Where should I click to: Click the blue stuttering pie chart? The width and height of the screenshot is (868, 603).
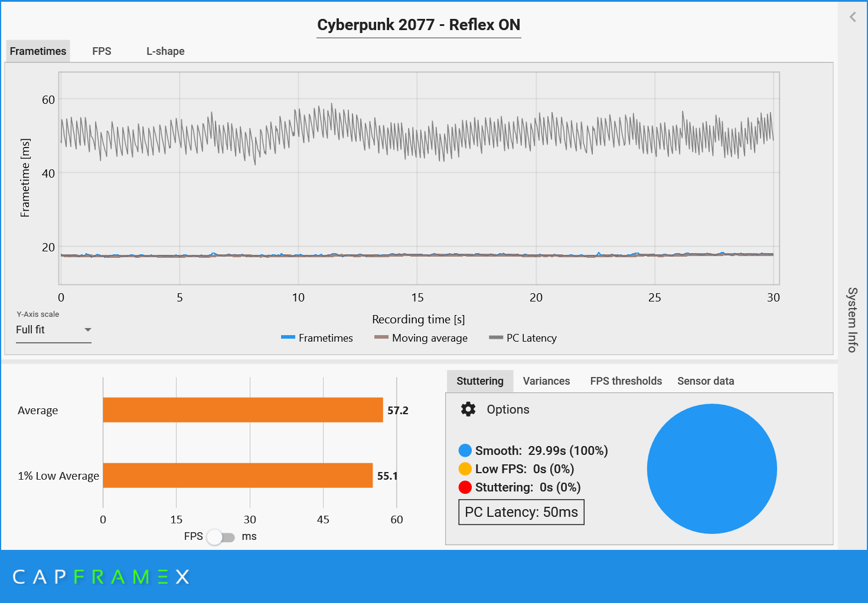[712, 469]
